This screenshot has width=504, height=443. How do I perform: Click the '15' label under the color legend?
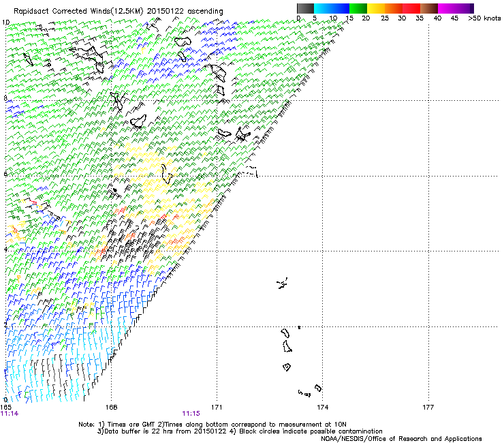tap(349, 18)
